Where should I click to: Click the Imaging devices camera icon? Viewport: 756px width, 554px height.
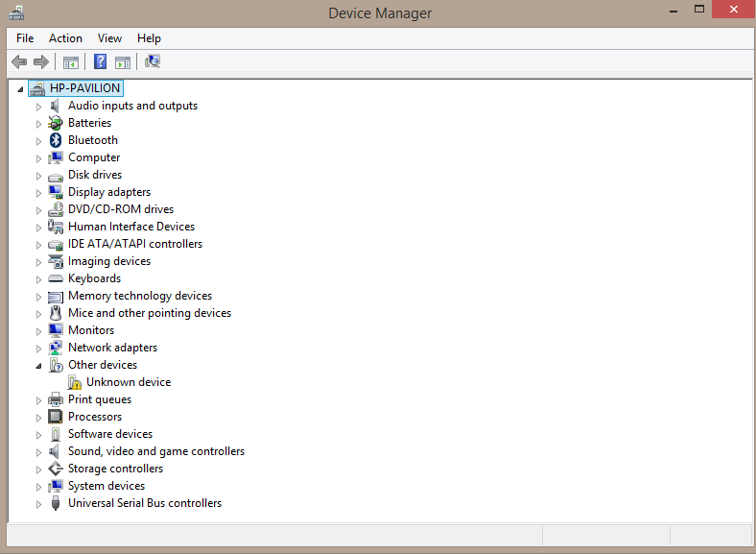(x=56, y=261)
